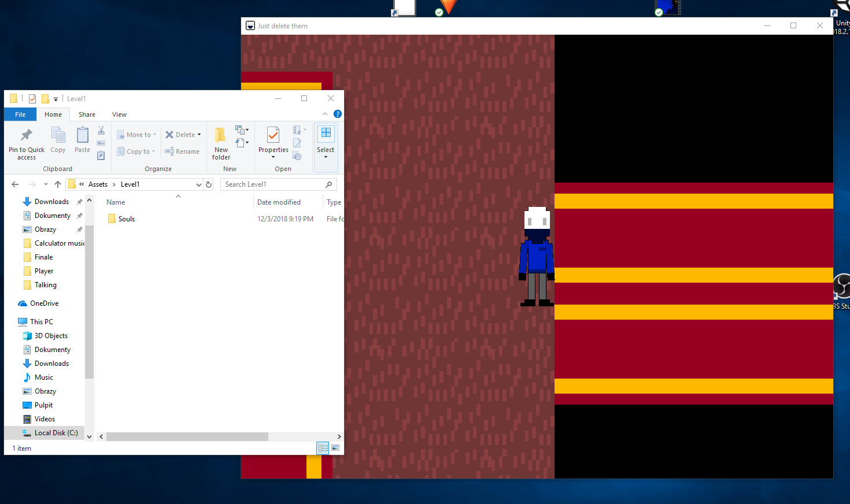
Task: Open the Help question mark icon
Action: click(338, 114)
